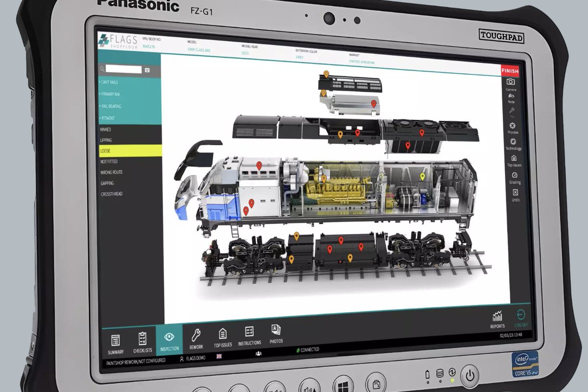
Task: Switch to the Summary tab
Action: click(x=116, y=345)
